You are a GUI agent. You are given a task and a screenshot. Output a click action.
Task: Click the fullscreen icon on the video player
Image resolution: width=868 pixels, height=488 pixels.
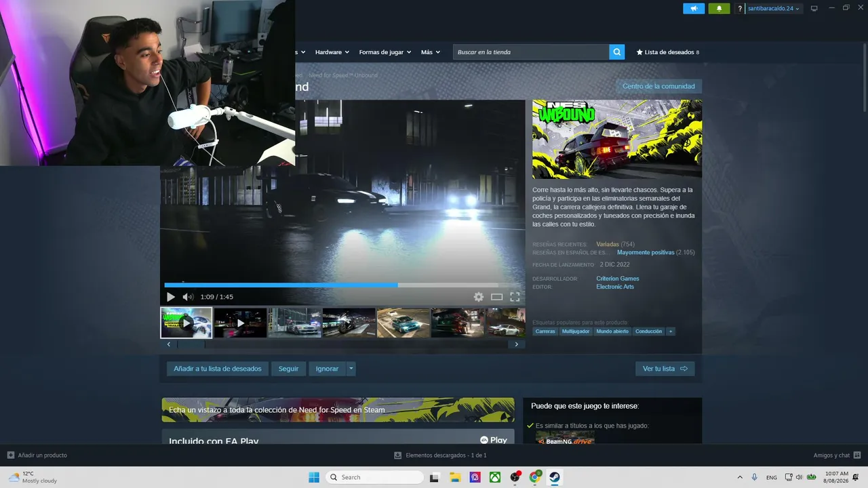click(x=515, y=297)
